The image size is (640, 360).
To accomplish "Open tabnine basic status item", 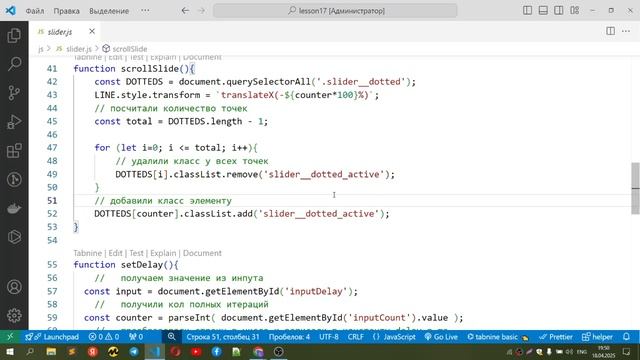I will point(498,337).
